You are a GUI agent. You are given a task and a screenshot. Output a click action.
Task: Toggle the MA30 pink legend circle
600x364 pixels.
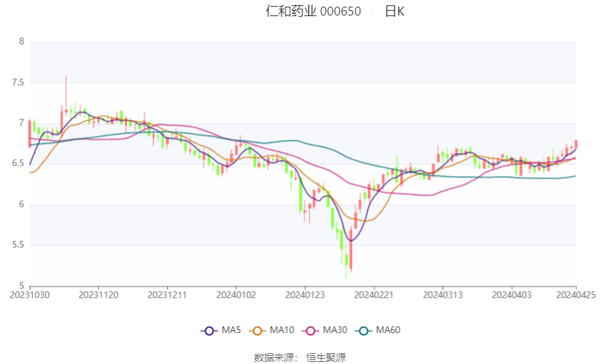tap(310, 330)
